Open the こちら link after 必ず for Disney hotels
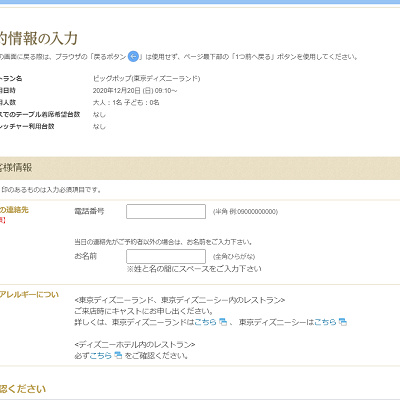This screenshot has width=400, height=400. tap(101, 356)
